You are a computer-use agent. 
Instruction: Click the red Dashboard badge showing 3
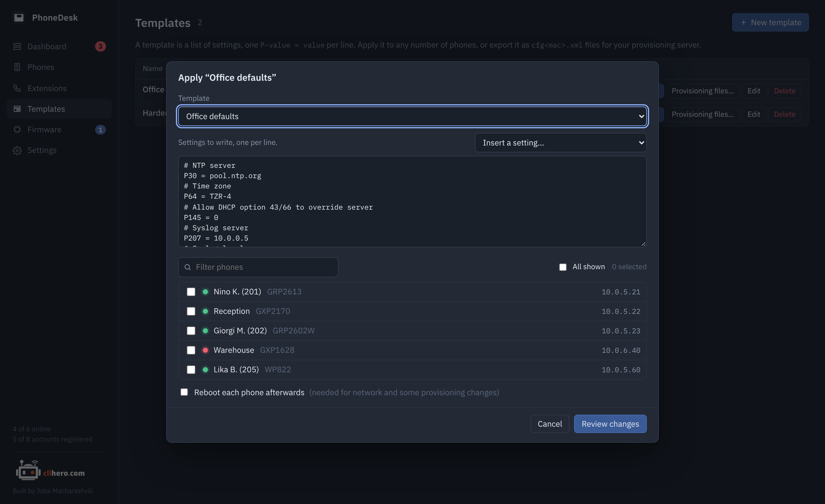coord(101,46)
